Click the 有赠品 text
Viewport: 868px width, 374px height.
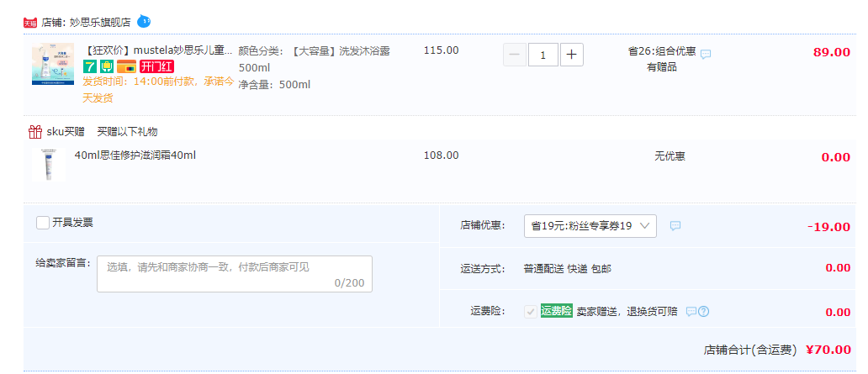click(662, 67)
